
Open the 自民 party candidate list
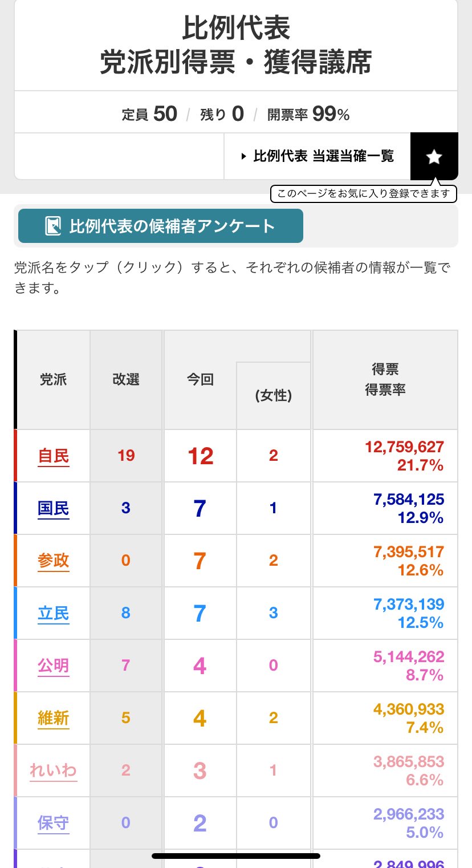click(x=54, y=456)
